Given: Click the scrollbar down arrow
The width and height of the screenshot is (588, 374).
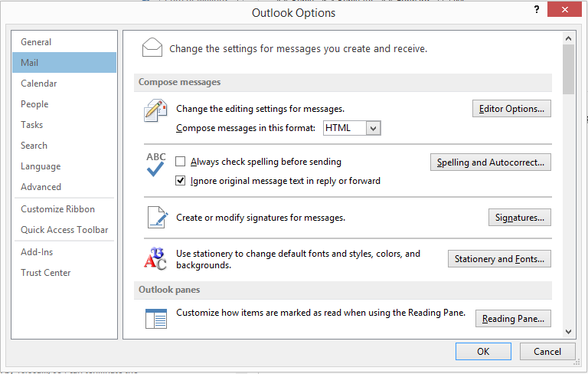Looking at the screenshot, I should pos(568,332).
